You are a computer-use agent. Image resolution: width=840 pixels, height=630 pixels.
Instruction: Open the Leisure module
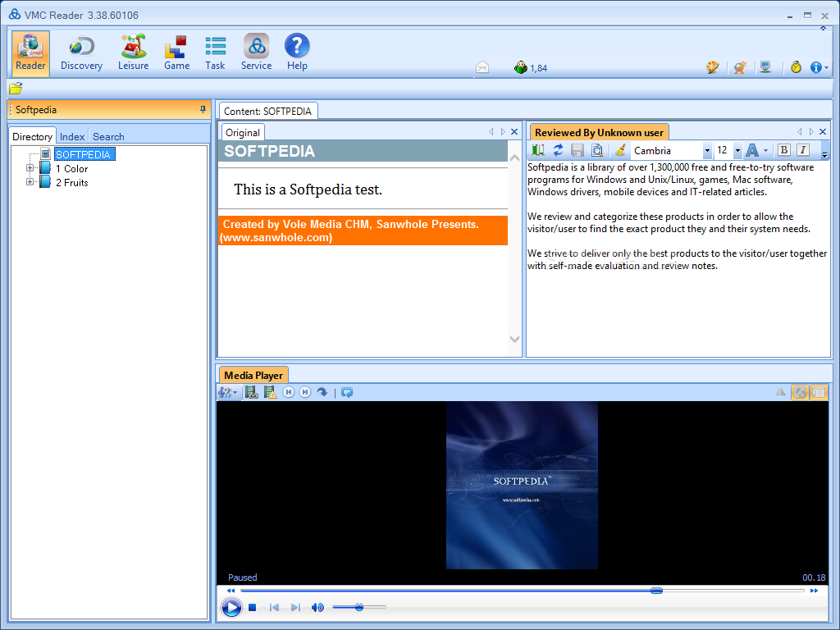(134, 53)
